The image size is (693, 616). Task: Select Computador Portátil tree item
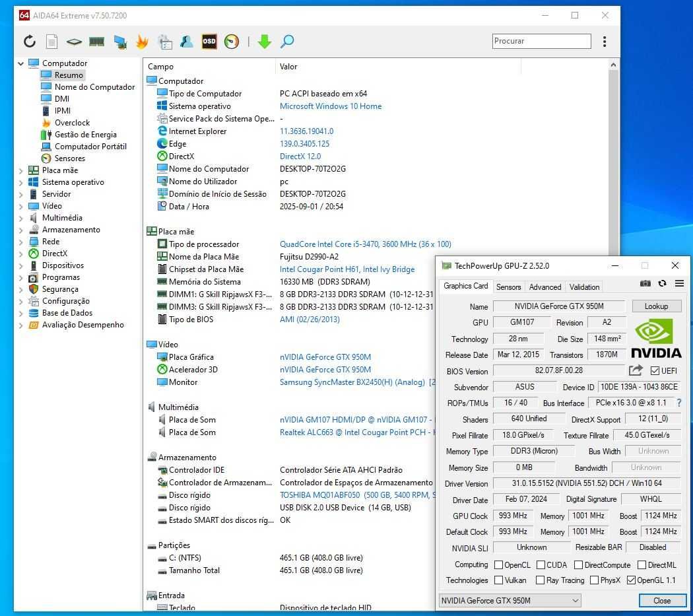(x=90, y=147)
